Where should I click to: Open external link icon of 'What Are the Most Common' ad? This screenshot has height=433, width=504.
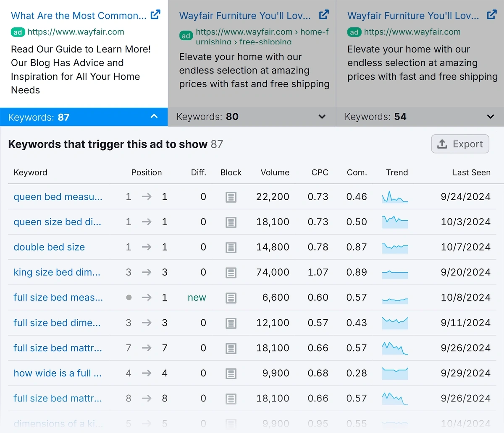pyautogui.click(x=155, y=15)
